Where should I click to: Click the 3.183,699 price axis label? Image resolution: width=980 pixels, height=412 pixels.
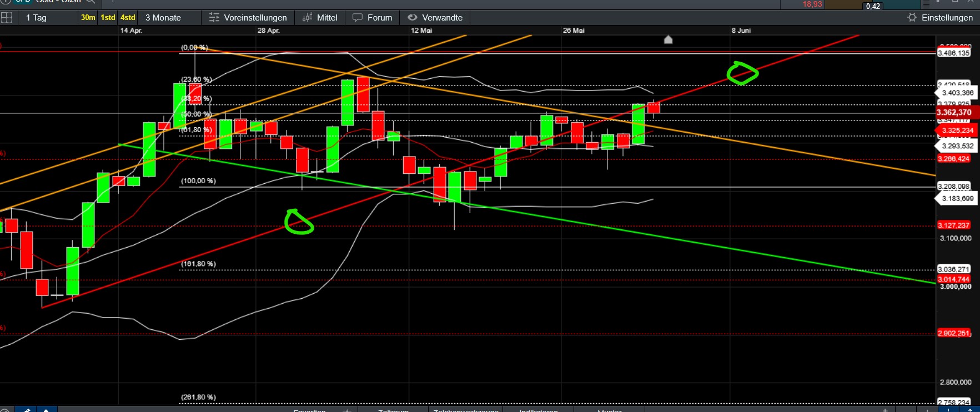pyautogui.click(x=955, y=198)
